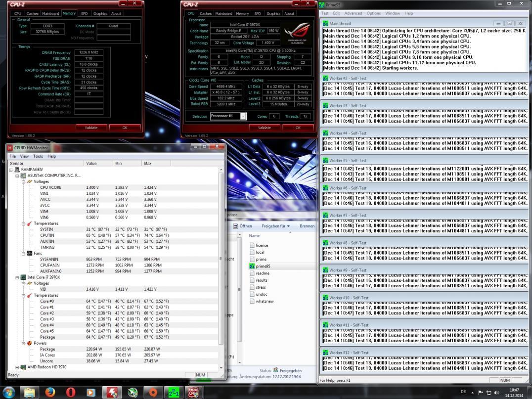Image resolution: width=532 pixels, height=399 pixels.
Task: Open the Origin taskbar icon
Action: click(x=153, y=393)
